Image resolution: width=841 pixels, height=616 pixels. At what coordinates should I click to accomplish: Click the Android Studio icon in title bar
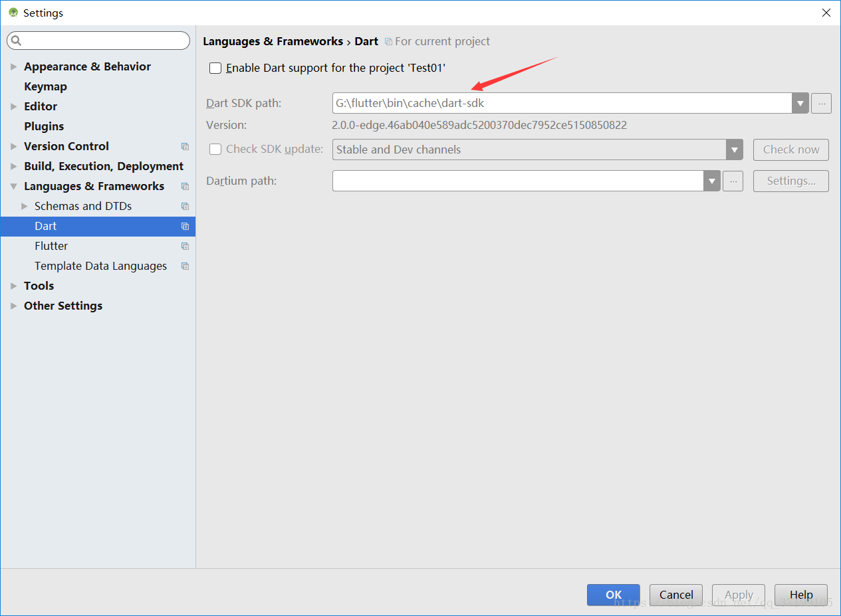click(x=13, y=13)
